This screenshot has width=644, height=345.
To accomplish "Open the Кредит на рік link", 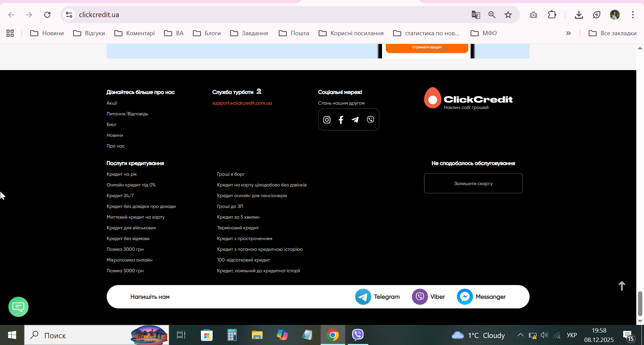I will click(122, 174).
